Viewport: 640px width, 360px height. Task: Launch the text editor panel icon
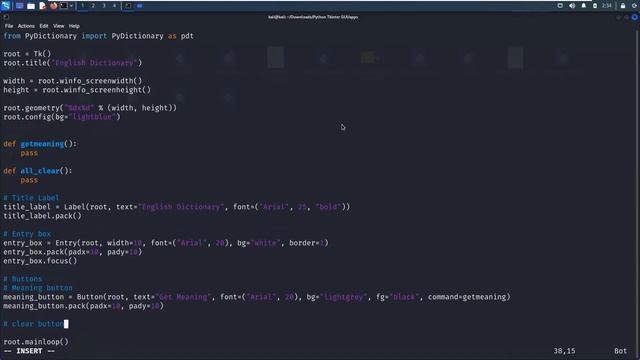click(42, 6)
